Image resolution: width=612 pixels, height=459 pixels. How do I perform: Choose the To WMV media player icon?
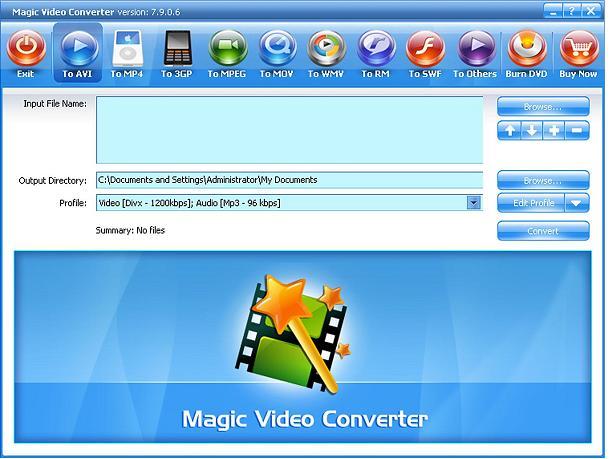tap(326, 48)
